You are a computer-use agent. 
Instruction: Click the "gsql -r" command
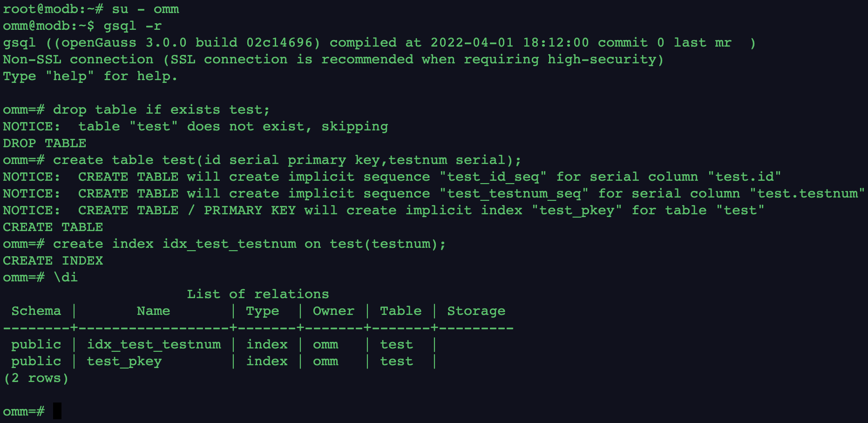pyautogui.click(x=132, y=26)
